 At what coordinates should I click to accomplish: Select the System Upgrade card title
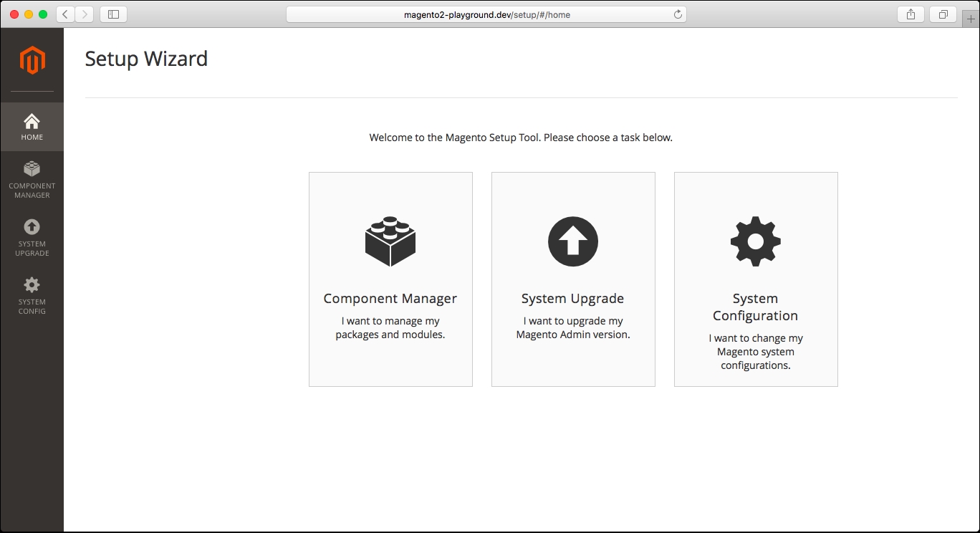(573, 299)
